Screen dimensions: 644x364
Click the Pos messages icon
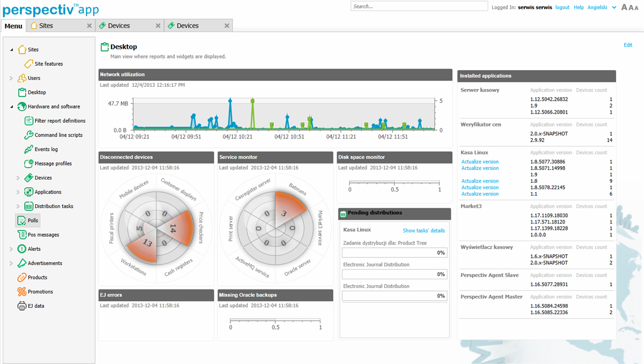(x=22, y=235)
